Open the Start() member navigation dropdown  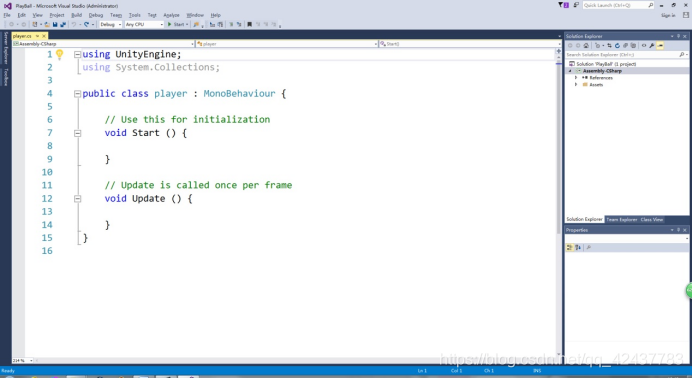(469, 44)
